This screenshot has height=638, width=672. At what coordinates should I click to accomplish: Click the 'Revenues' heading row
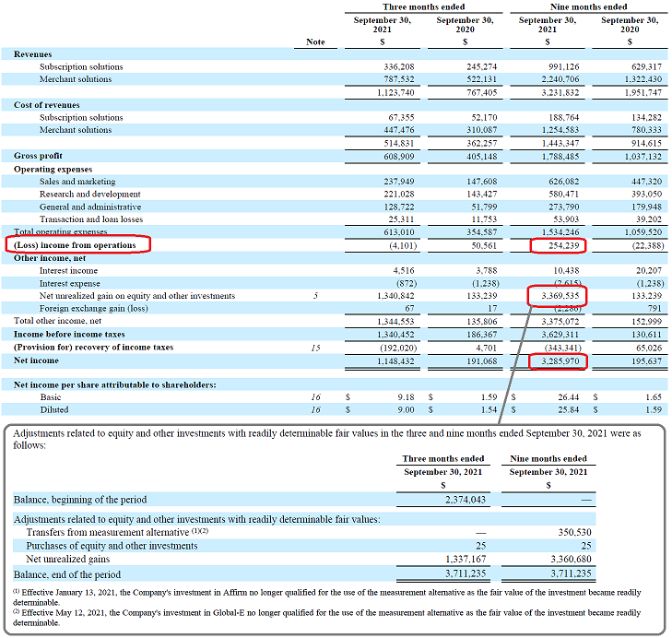[335, 54]
